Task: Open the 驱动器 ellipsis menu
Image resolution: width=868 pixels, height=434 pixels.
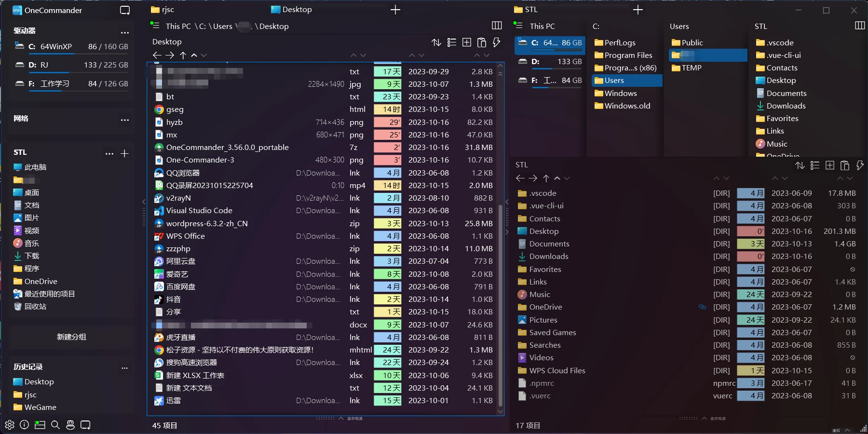Action: pyautogui.click(x=125, y=33)
